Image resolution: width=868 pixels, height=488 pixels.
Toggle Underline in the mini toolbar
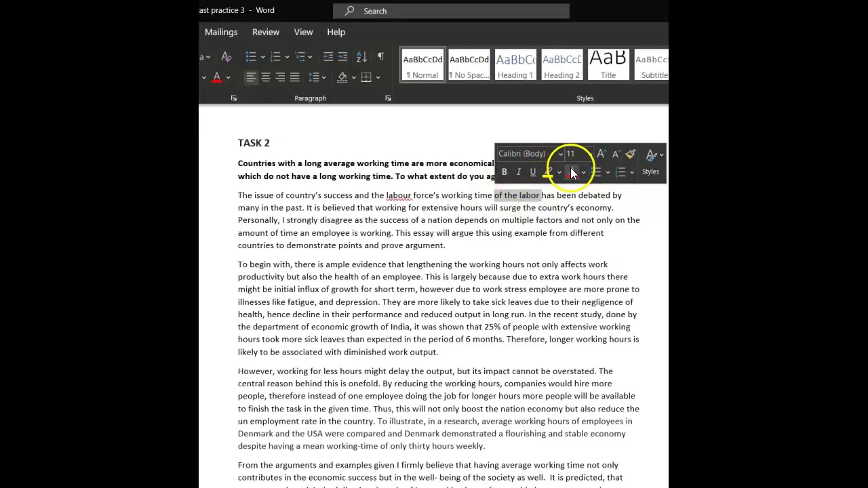(x=533, y=172)
